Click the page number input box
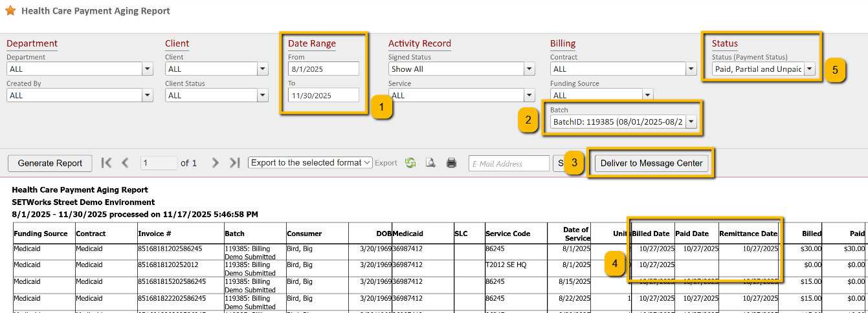Viewport: 868px width, 313px height. point(159,163)
